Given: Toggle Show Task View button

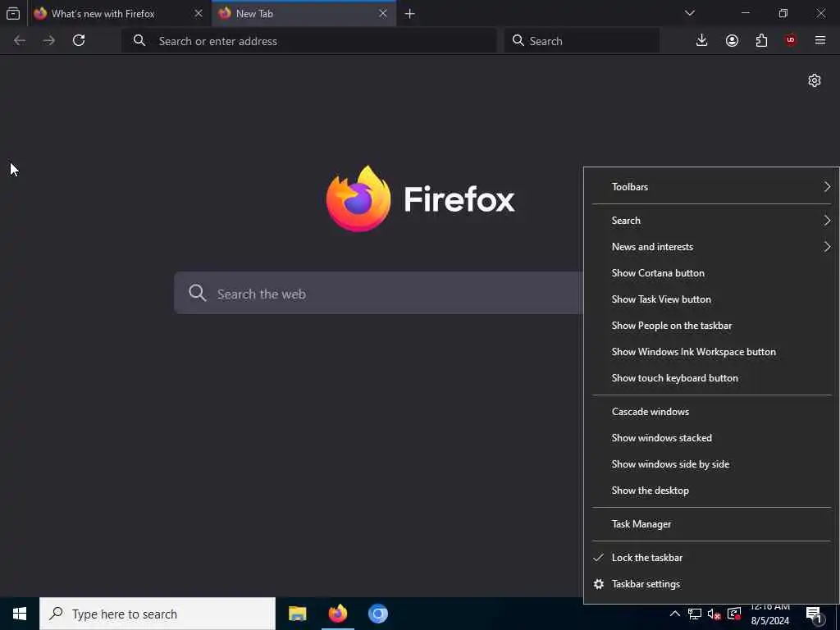Looking at the screenshot, I should coord(711,299).
